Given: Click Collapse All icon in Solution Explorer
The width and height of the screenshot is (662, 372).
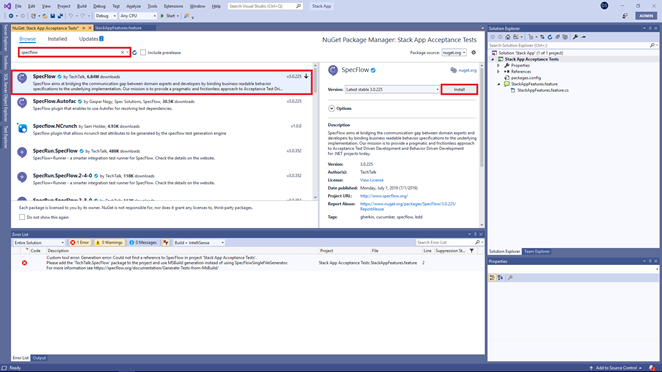Looking at the screenshot, I should click(x=557, y=37).
